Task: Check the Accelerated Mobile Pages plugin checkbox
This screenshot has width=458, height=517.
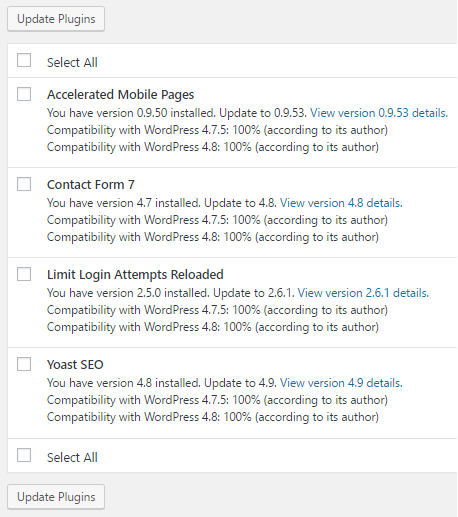Action: [24, 94]
